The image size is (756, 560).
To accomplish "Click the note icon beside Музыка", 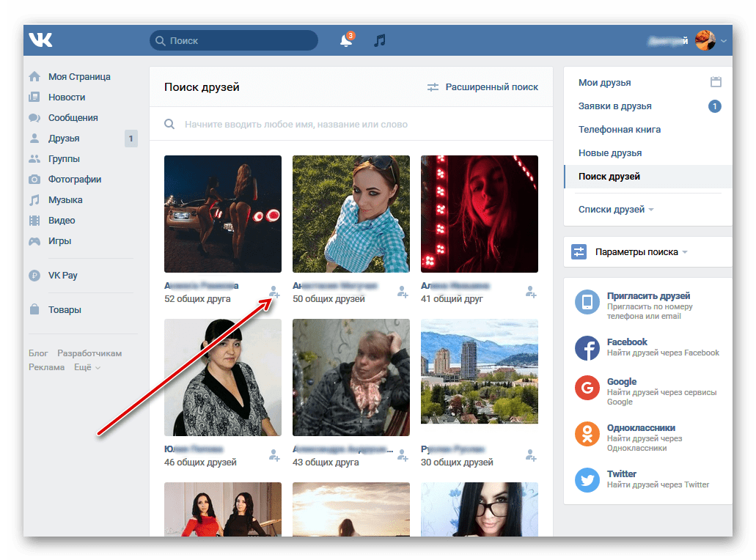I will [34, 199].
